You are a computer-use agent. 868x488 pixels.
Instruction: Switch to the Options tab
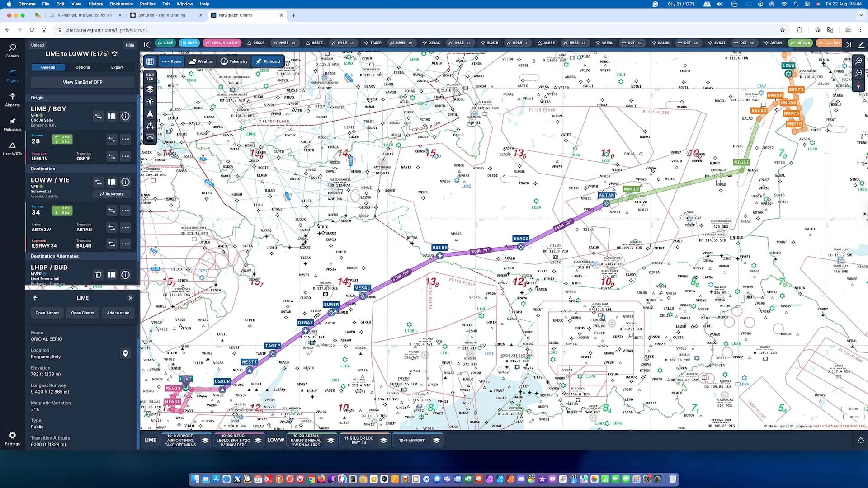pos(82,67)
